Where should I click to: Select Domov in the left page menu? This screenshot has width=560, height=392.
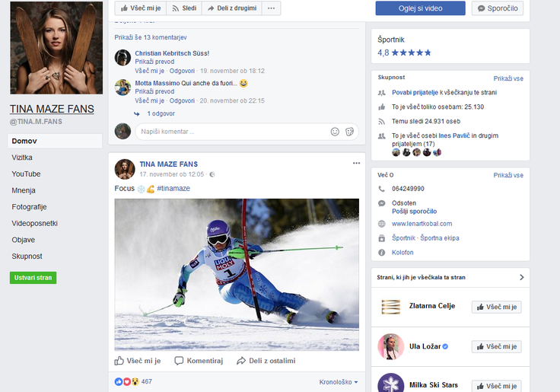(55, 141)
